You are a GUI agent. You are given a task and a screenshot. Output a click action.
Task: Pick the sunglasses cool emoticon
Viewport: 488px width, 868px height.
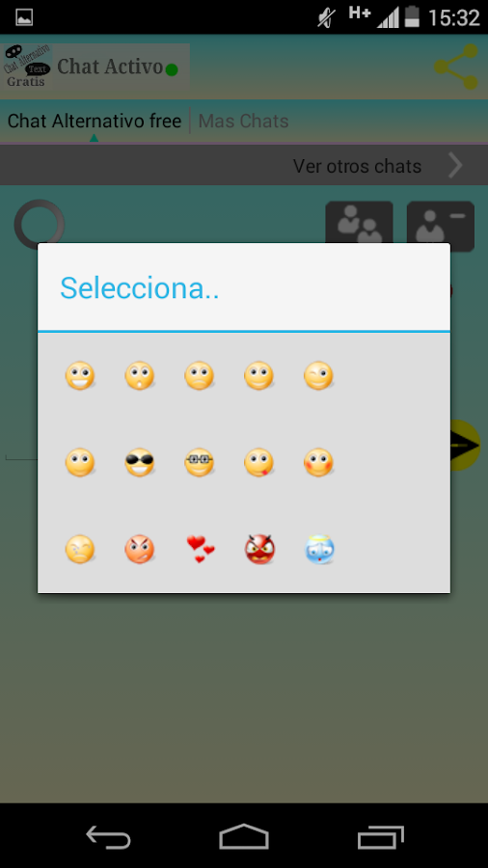click(x=140, y=463)
